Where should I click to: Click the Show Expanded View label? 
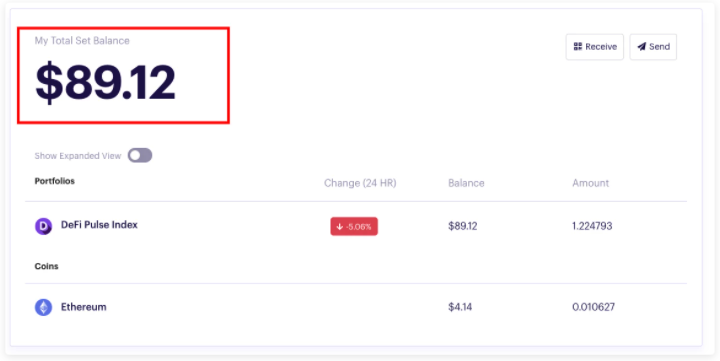(x=78, y=156)
